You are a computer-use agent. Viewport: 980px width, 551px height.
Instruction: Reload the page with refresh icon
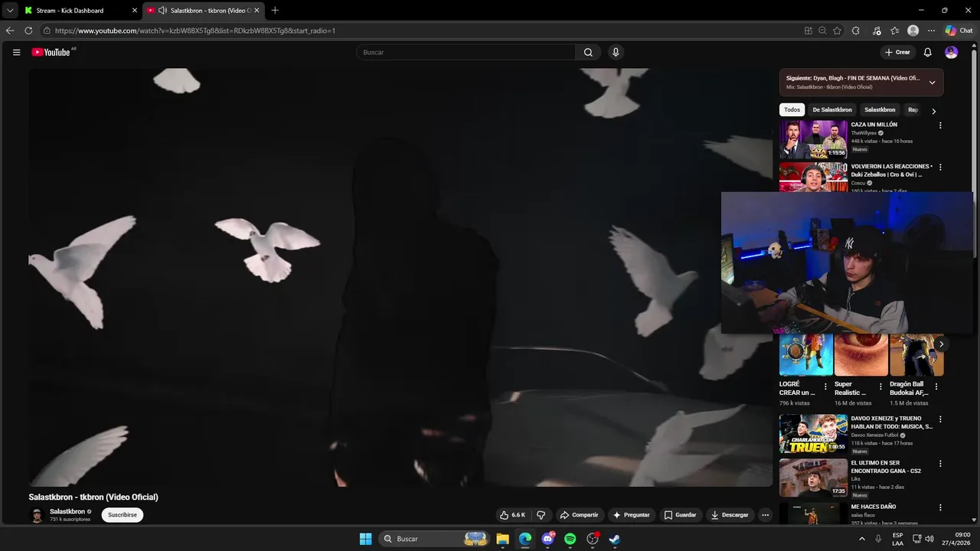pos(28,31)
